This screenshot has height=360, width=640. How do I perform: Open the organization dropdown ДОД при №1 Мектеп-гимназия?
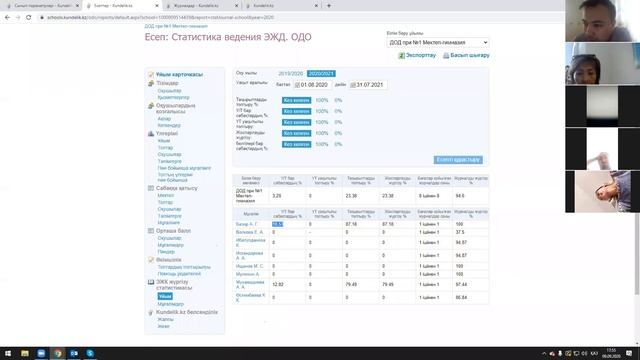tap(438, 42)
